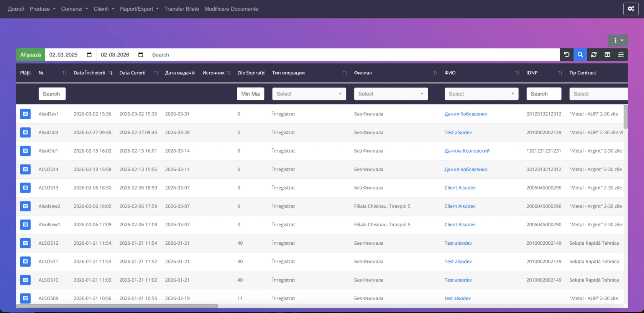The height and width of the screenshot is (313, 644).
Task: Sort by Источник column
Action: click(x=228, y=73)
